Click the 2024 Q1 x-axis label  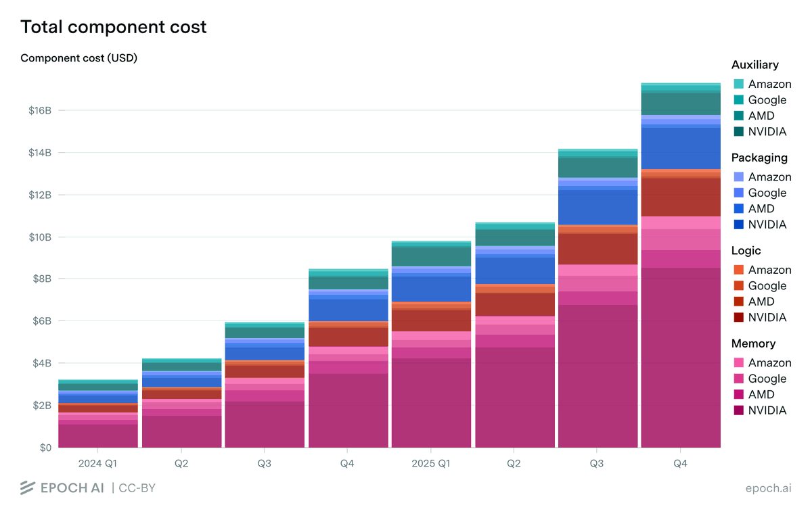98,464
